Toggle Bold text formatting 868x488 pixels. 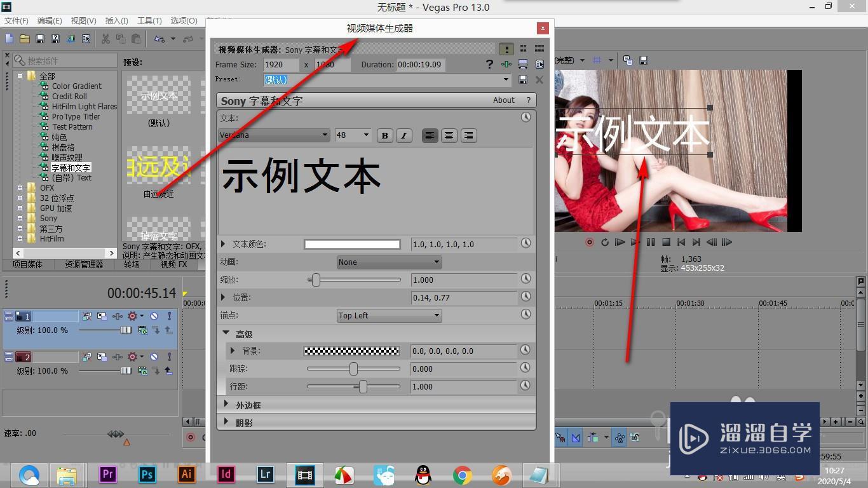(384, 135)
